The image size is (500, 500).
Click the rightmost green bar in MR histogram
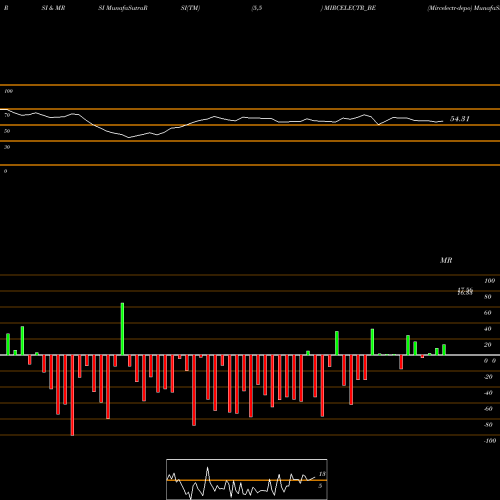click(x=444, y=350)
